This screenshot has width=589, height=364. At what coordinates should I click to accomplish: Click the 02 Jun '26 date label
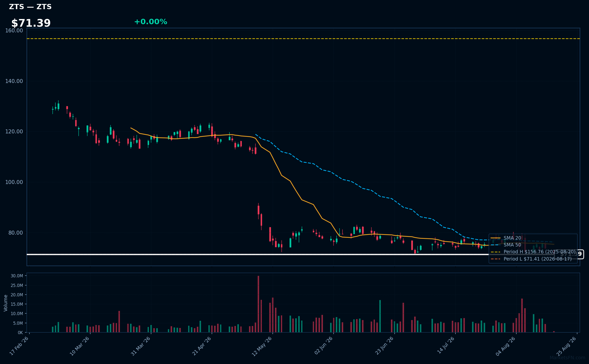(323, 346)
